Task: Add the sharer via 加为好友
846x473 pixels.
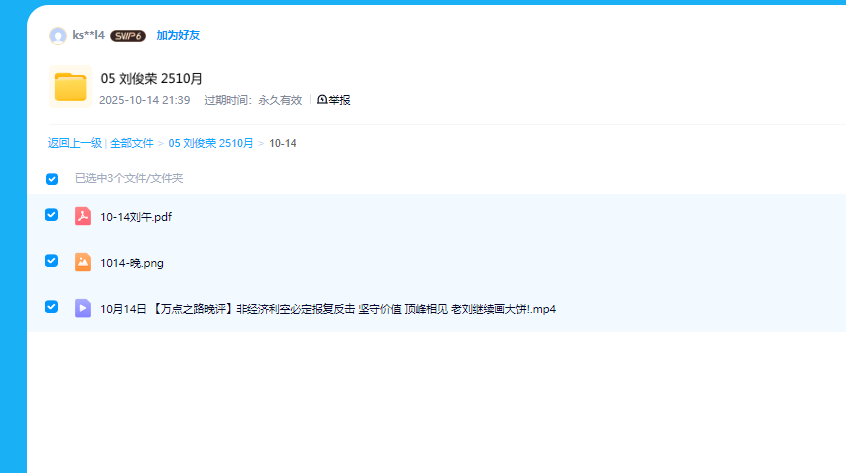Action: [178, 35]
